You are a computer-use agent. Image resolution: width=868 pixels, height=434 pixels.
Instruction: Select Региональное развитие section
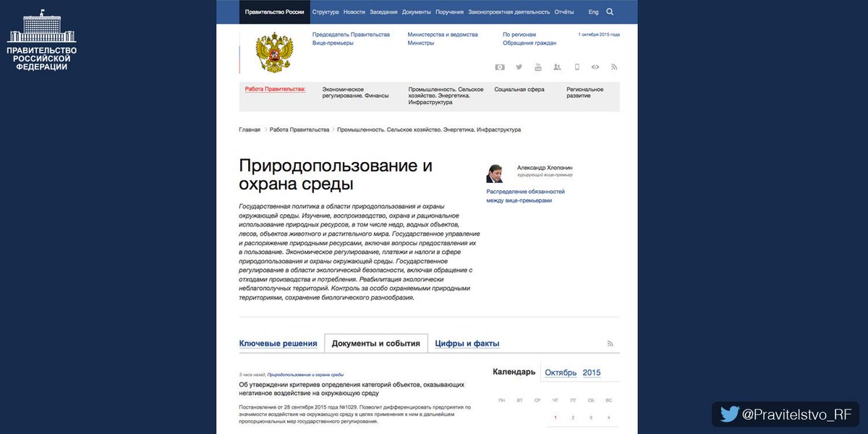(x=585, y=93)
